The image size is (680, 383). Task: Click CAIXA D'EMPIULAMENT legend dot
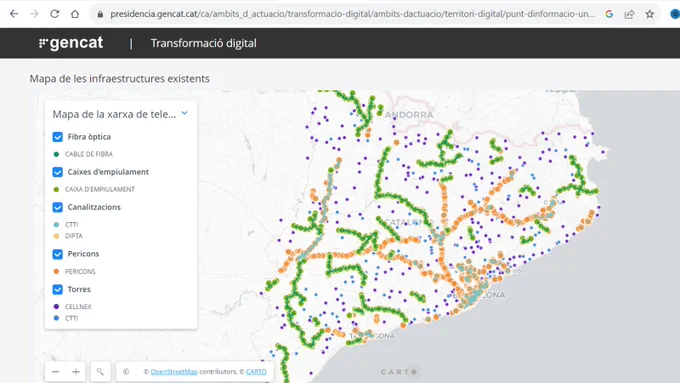(x=56, y=189)
